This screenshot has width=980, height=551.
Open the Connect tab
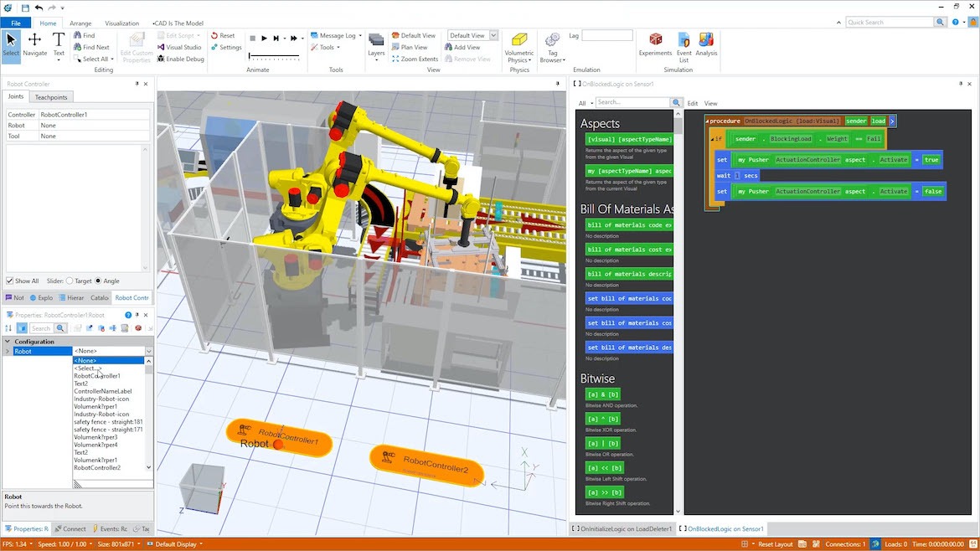70,528
